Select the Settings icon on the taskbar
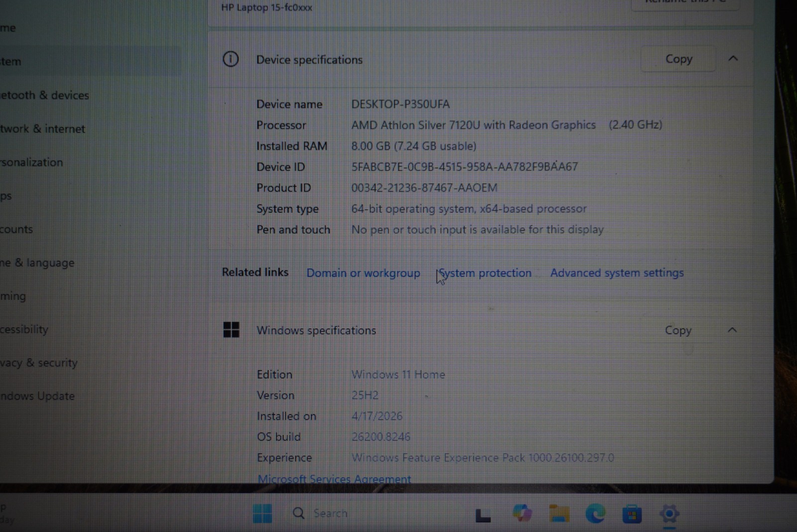The height and width of the screenshot is (532, 797). pos(669,514)
